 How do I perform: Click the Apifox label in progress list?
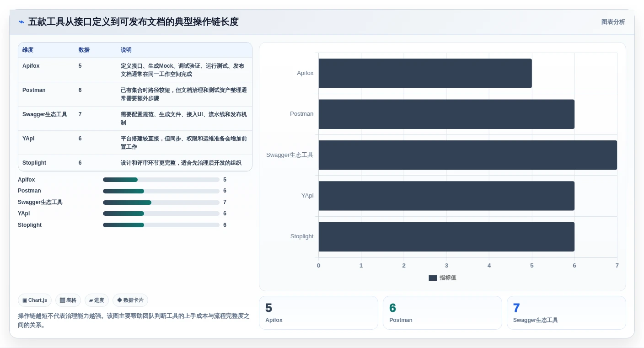(x=27, y=180)
